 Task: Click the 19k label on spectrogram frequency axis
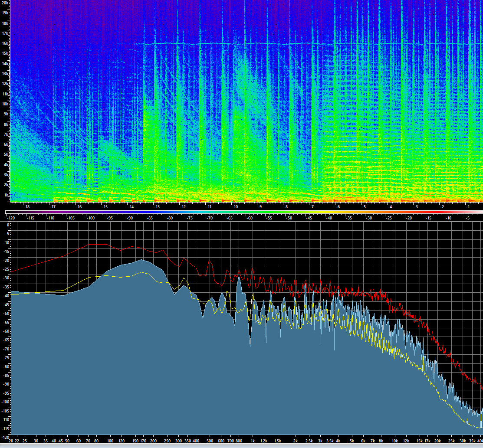coord(5,13)
